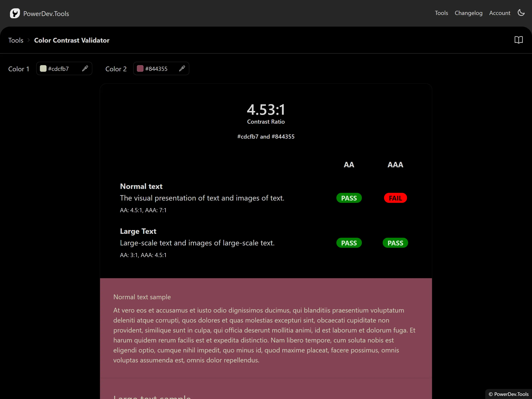Click the Color 2 label
The image size is (532, 399).
pyautogui.click(x=116, y=69)
